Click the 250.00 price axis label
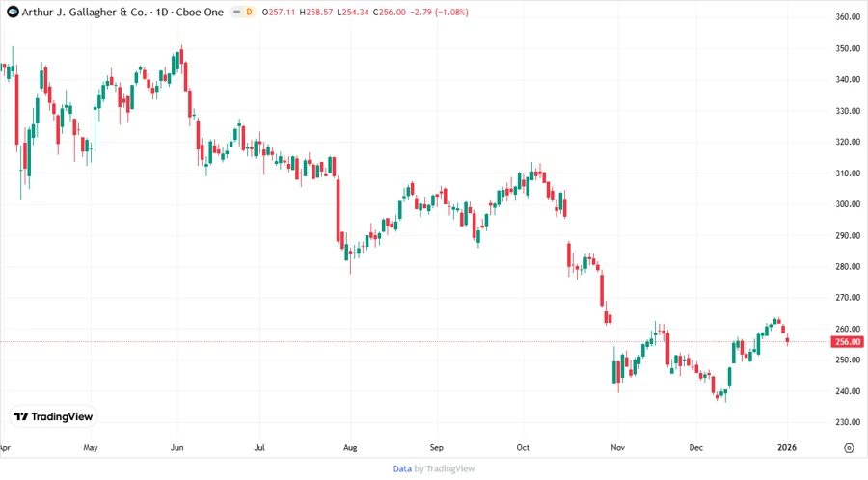 tap(848, 360)
